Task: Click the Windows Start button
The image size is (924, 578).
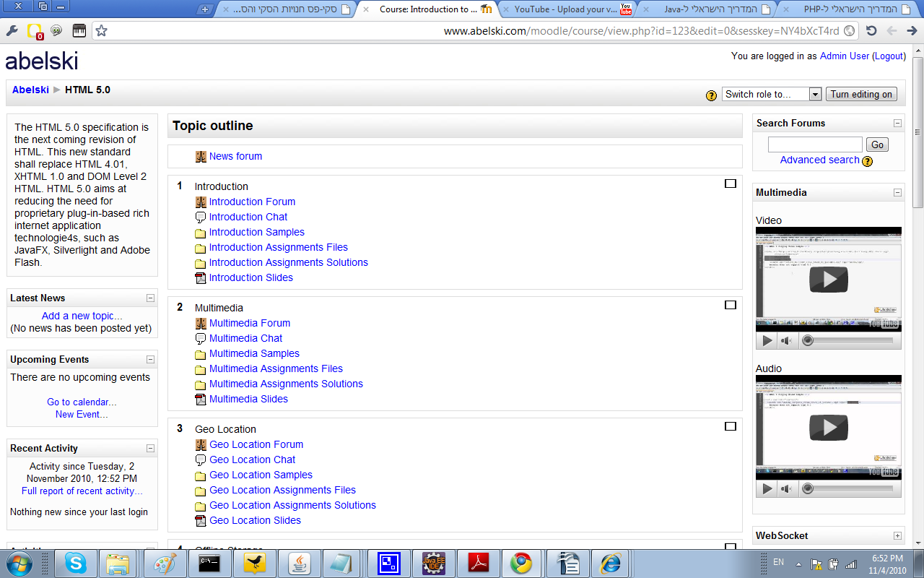Action: (19, 563)
